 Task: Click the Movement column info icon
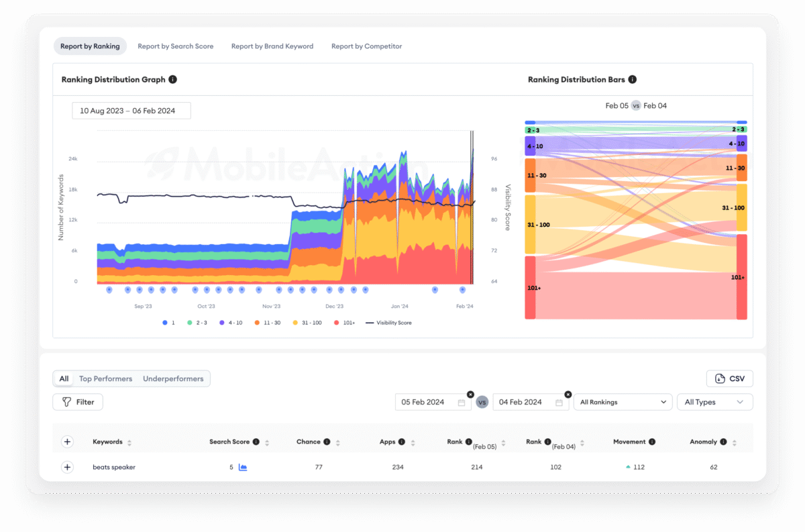click(652, 442)
